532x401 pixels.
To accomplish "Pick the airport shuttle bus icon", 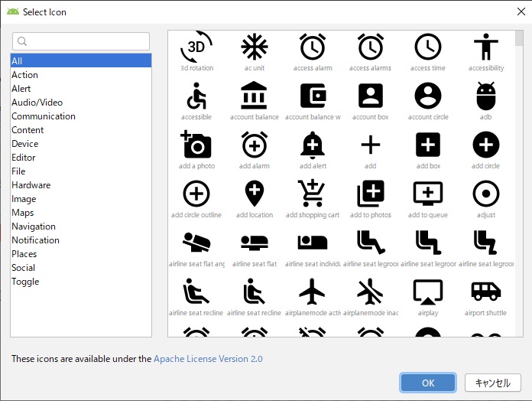I will 486,292.
